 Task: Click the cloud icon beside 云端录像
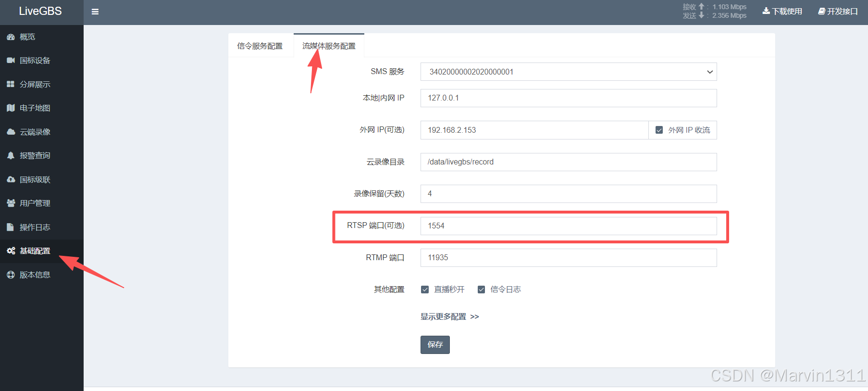(11, 132)
